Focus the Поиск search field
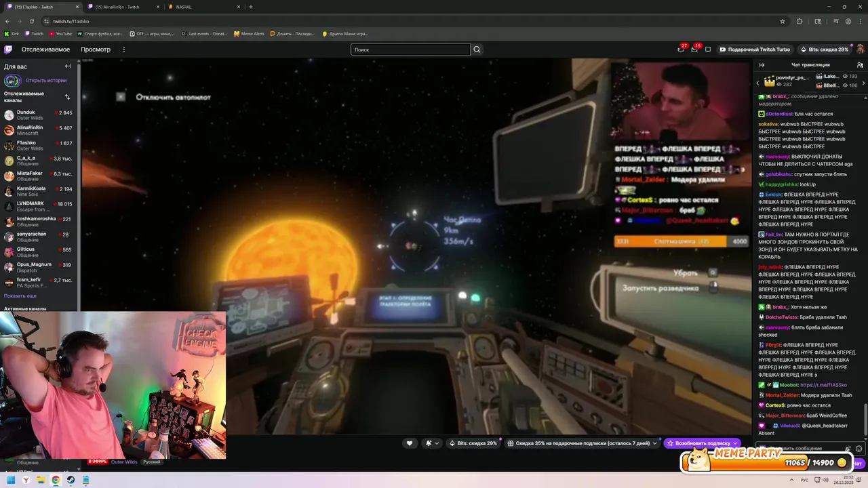The height and width of the screenshot is (488, 868). [x=410, y=49]
